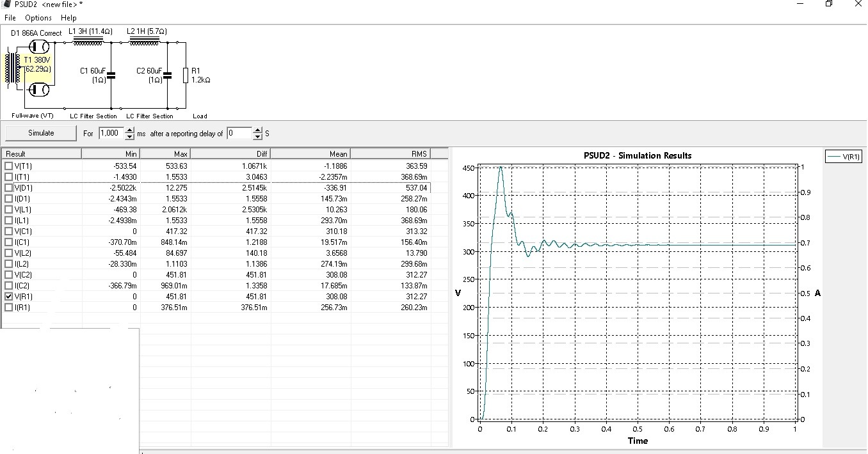Enable the V(T1) trace checkbox
Image resolution: width=868 pixels, height=454 pixels.
(x=8, y=166)
